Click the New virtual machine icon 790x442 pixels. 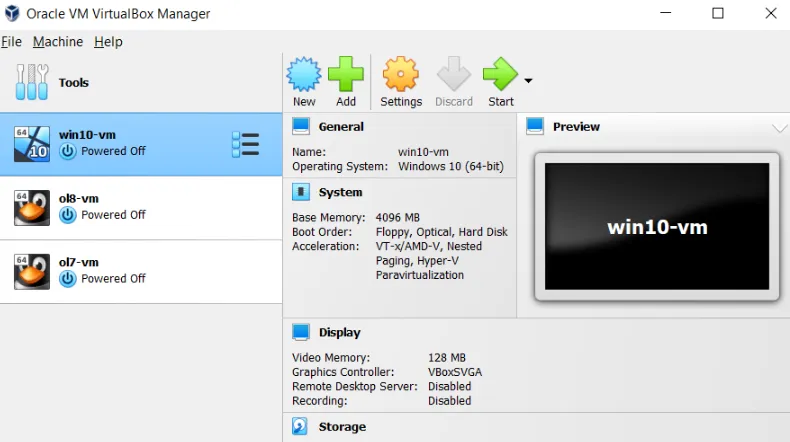[x=304, y=74]
